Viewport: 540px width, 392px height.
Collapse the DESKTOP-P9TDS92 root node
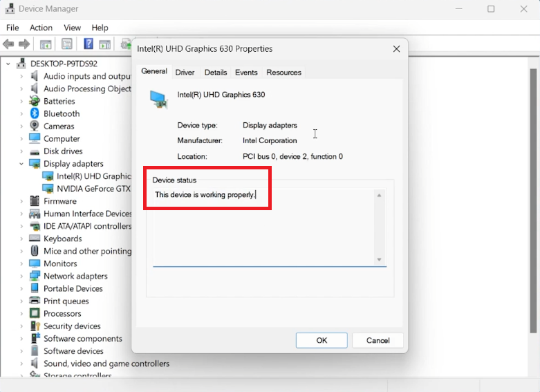point(8,64)
